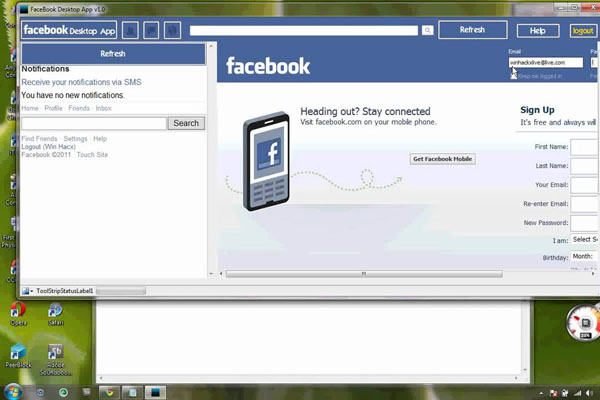Click Receive your notifications via SMS link
Image resolution: width=600 pixels, height=400 pixels.
point(81,82)
